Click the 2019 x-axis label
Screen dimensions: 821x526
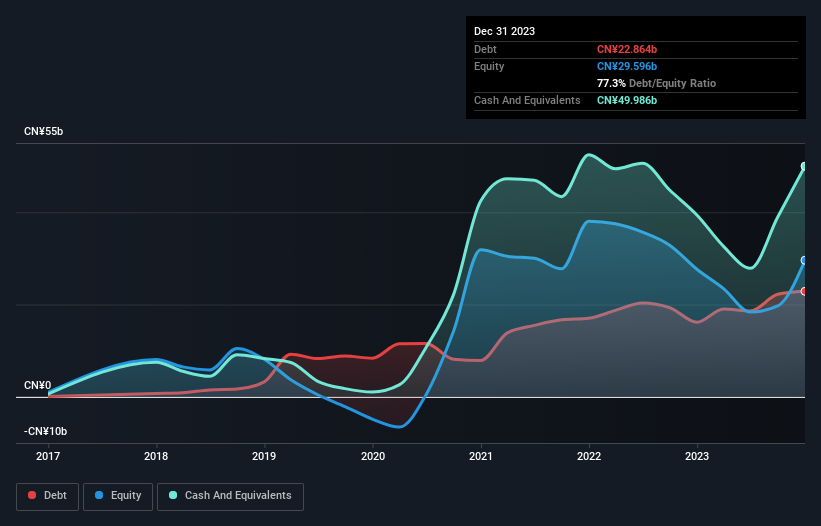(264, 456)
